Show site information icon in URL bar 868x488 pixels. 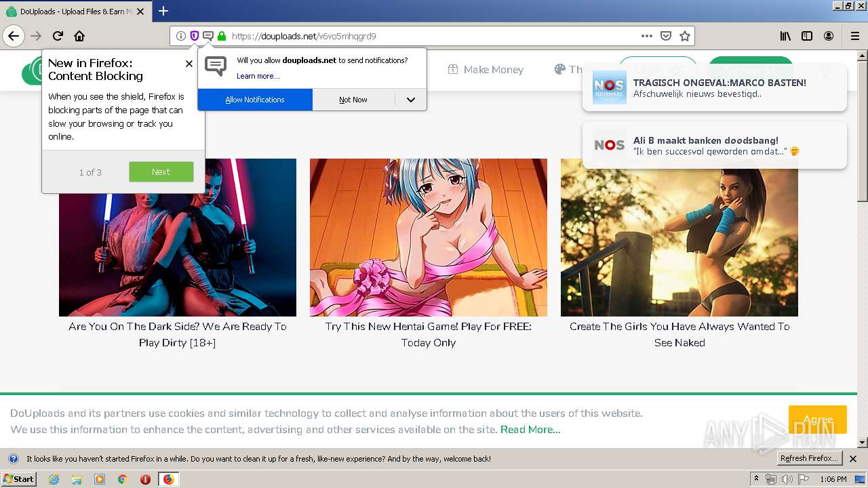click(x=181, y=36)
